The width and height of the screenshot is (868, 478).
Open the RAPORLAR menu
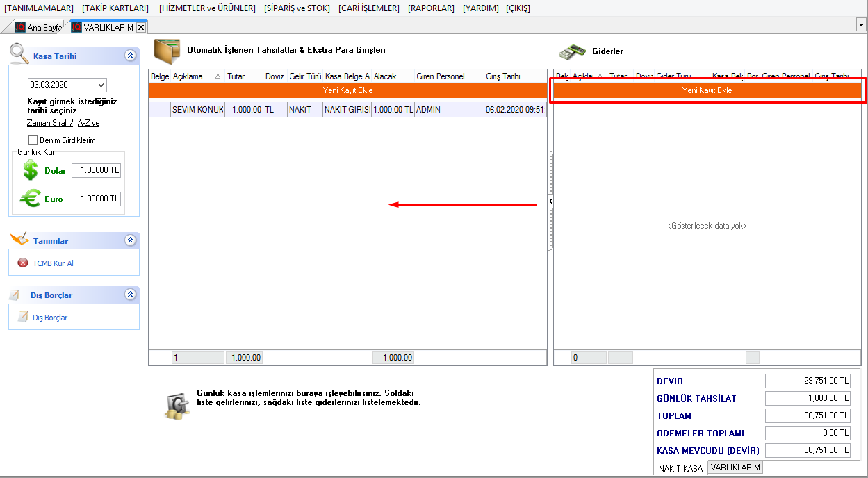click(x=431, y=8)
